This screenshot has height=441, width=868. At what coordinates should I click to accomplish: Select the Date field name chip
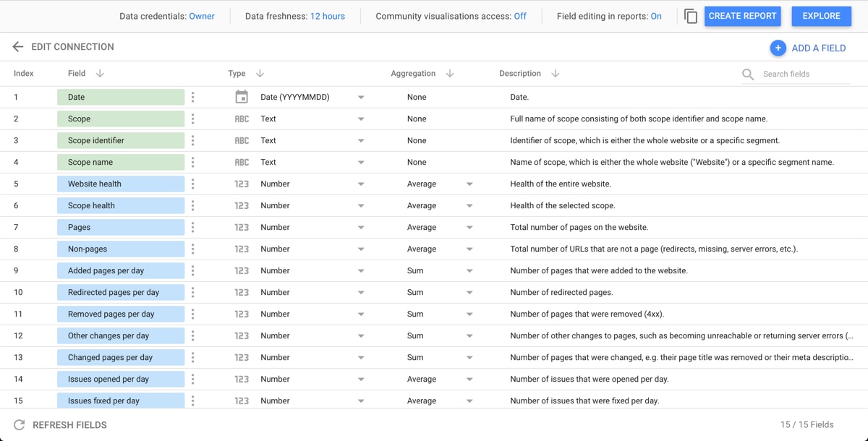pos(121,97)
